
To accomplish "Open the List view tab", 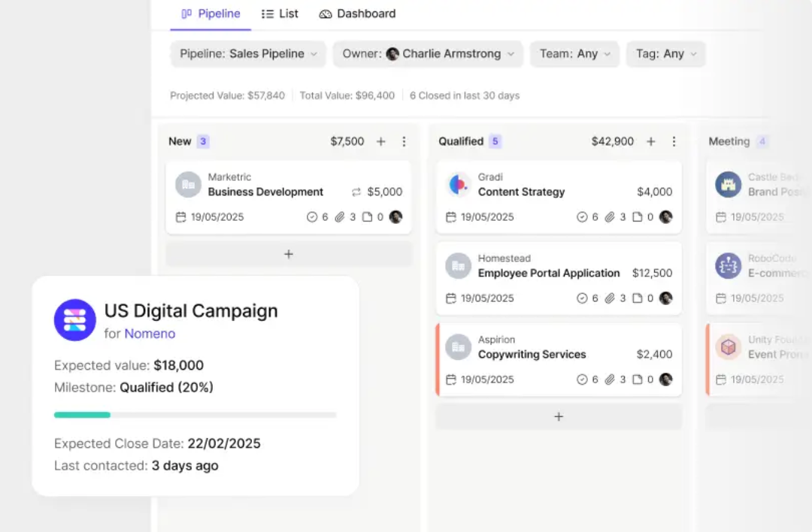I will [280, 14].
